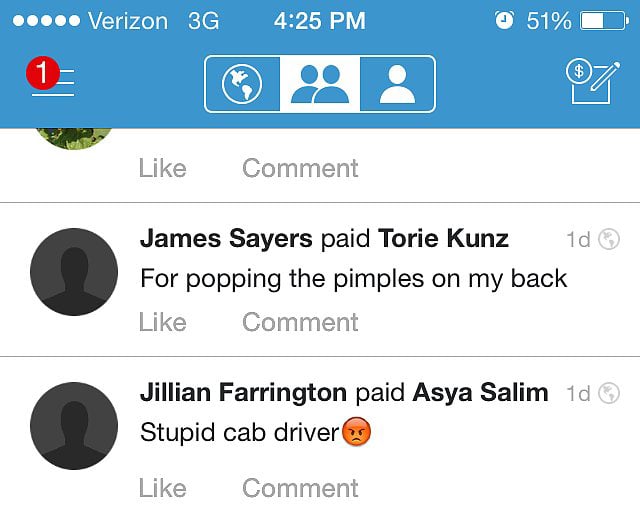Screen dimensions: 640x516
Task: Tap the globe privacy icon on James' post
Action: tap(609, 239)
